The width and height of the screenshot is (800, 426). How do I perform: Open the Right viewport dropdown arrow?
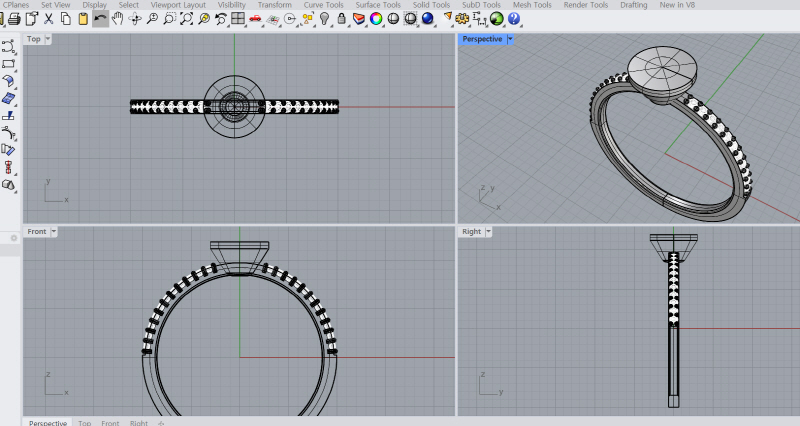click(488, 232)
